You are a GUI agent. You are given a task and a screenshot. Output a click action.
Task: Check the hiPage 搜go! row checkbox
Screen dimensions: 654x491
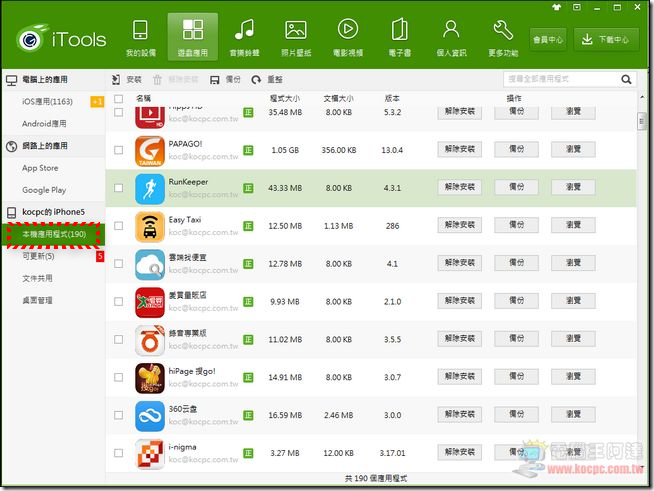tap(118, 377)
